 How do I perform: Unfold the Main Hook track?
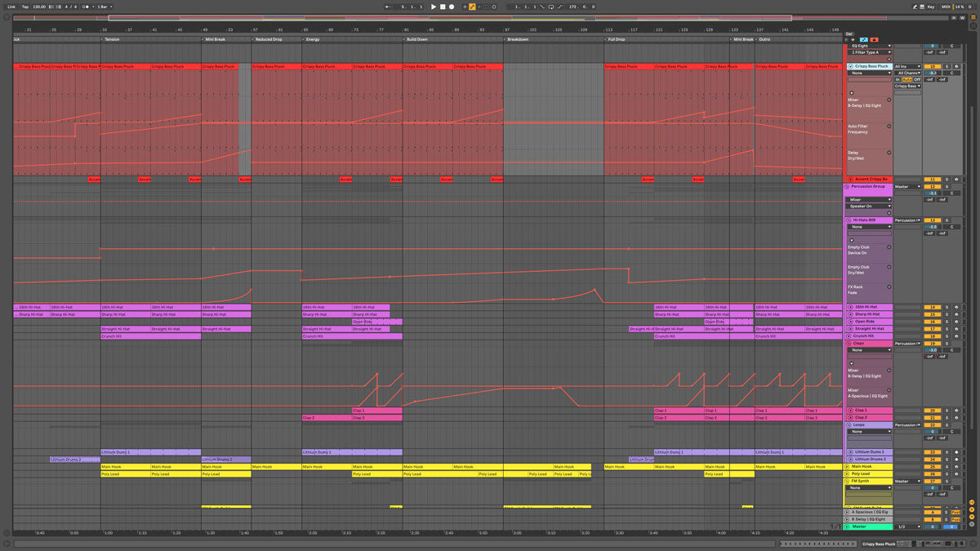click(x=847, y=467)
